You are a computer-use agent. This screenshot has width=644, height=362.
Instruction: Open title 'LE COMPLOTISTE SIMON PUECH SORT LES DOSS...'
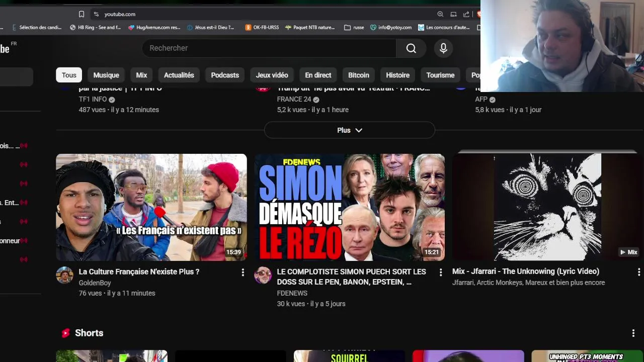tap(351, 277)
